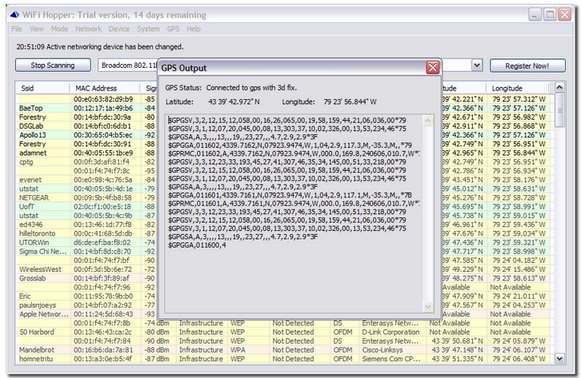This screenshot has height=378, width=581.
Task: Open the File menu
Action: click(17, 29)
